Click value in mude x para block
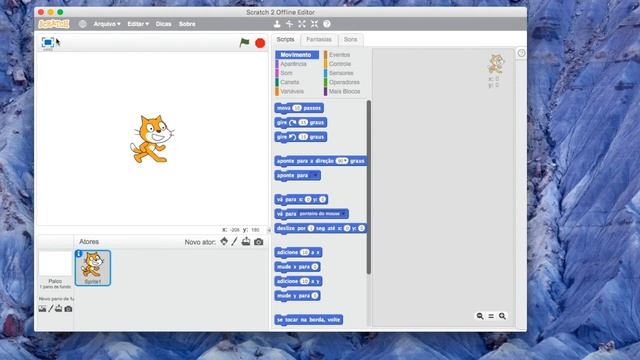640x360 pixels. (x=315, y=267)
